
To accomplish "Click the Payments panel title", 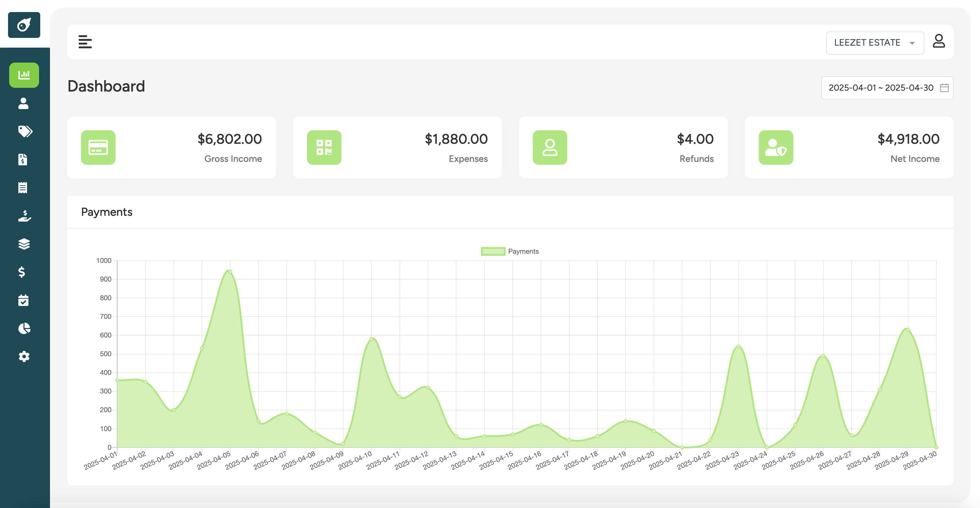I will [107, 212].
